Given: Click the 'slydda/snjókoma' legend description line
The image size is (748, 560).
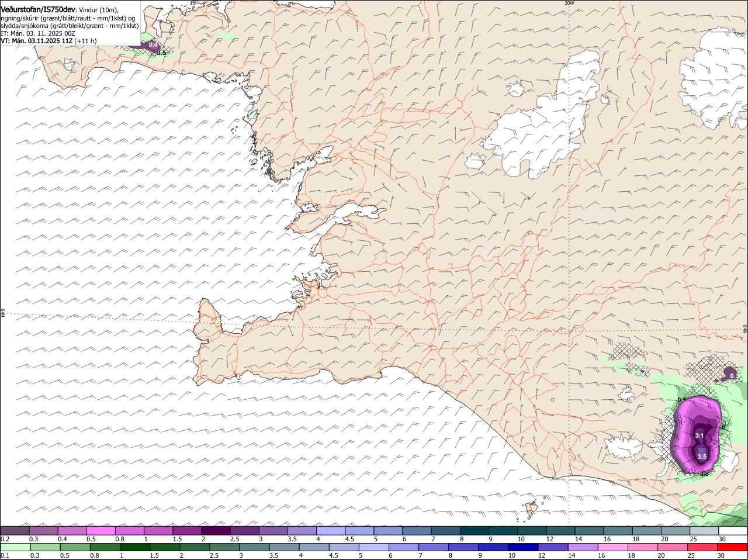Looking at the screenshot, I should 70,26.
